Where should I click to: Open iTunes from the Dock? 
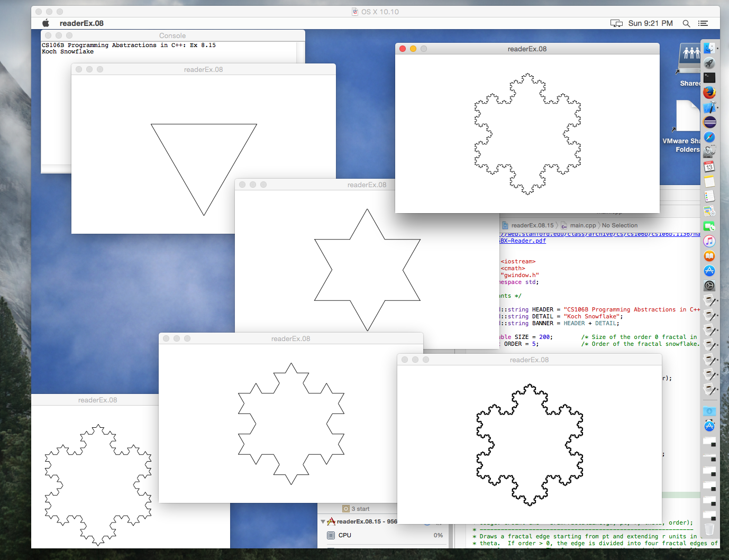point(709,241)
